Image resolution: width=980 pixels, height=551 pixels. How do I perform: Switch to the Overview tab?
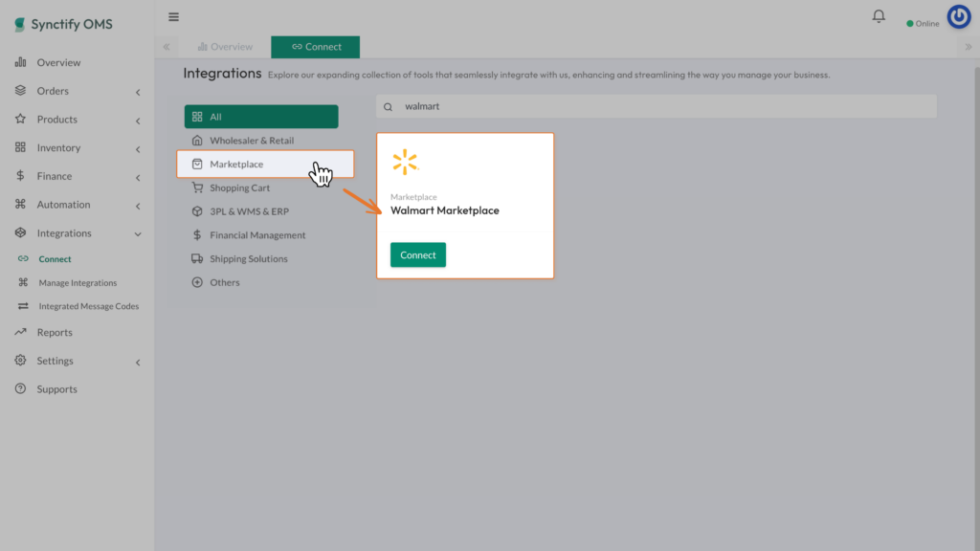click(x=225, y=47)
